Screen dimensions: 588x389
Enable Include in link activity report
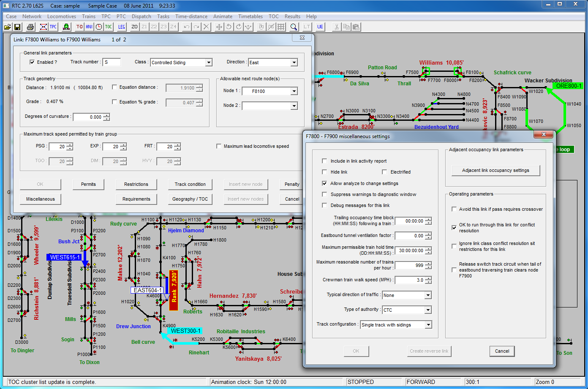pos(324,161)
